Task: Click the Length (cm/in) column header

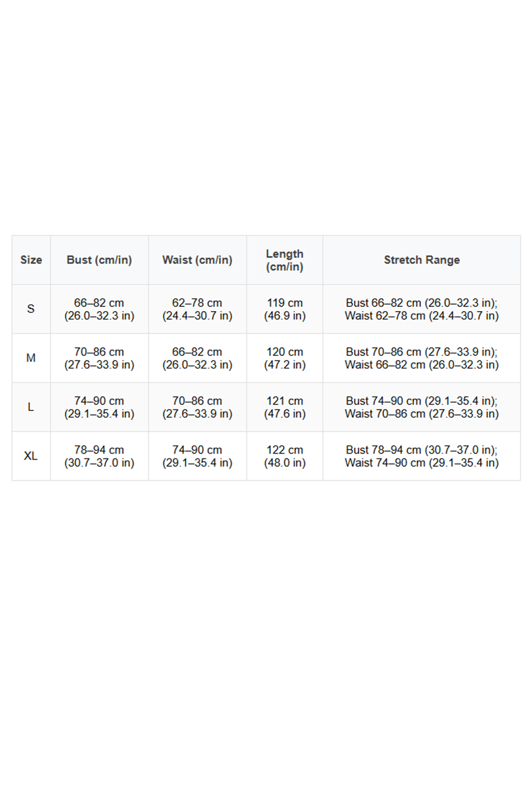Action: coord(285,260)
